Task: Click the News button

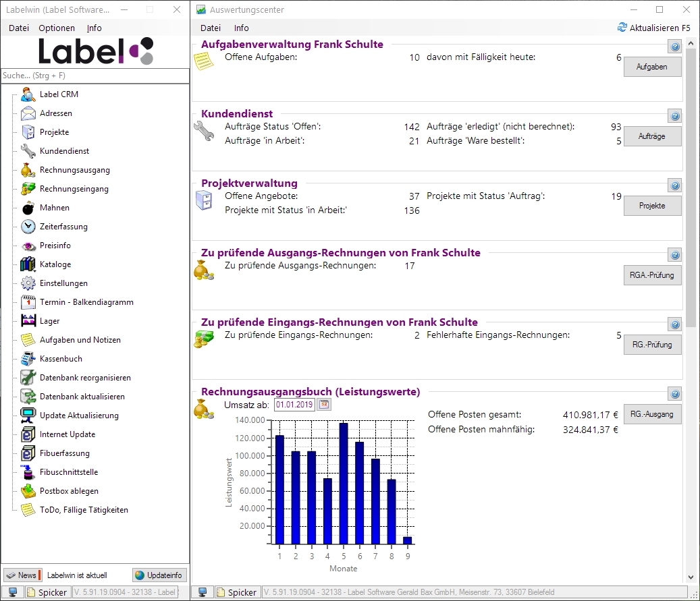Action: coord(22,575)
